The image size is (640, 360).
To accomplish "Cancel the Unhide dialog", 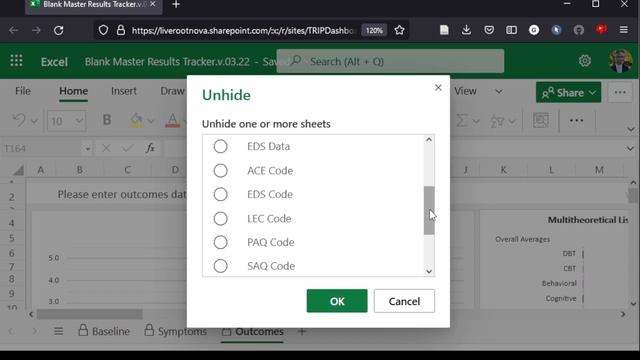I will tap(404, 301).
